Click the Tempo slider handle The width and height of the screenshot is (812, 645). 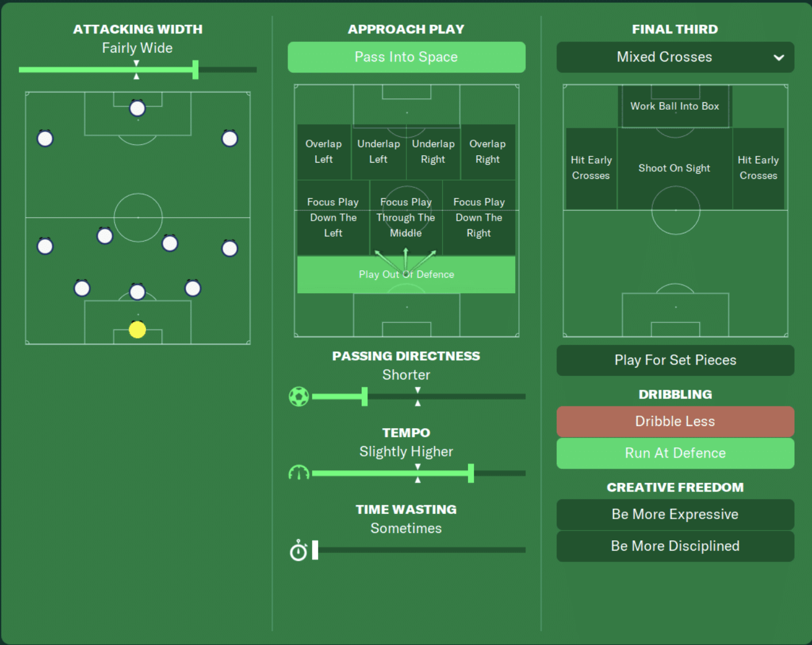[x=471, y=473]
